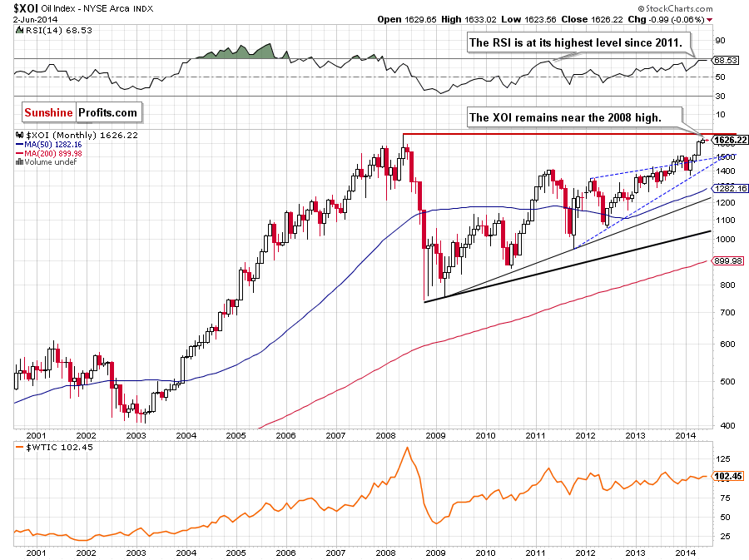Image resolution: width=749 pixels, height=560 pixels.
Task: Click the '$WTIC 102.45' legend text
Action: click(x=59, y=448)
